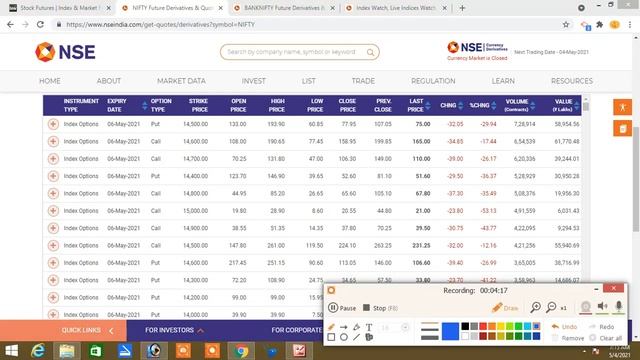Image resolution: width=640 pixels, height=360 pixels.
Task: Open the TRADE menu
Action: pyautogui.click(x=363, y=81)
